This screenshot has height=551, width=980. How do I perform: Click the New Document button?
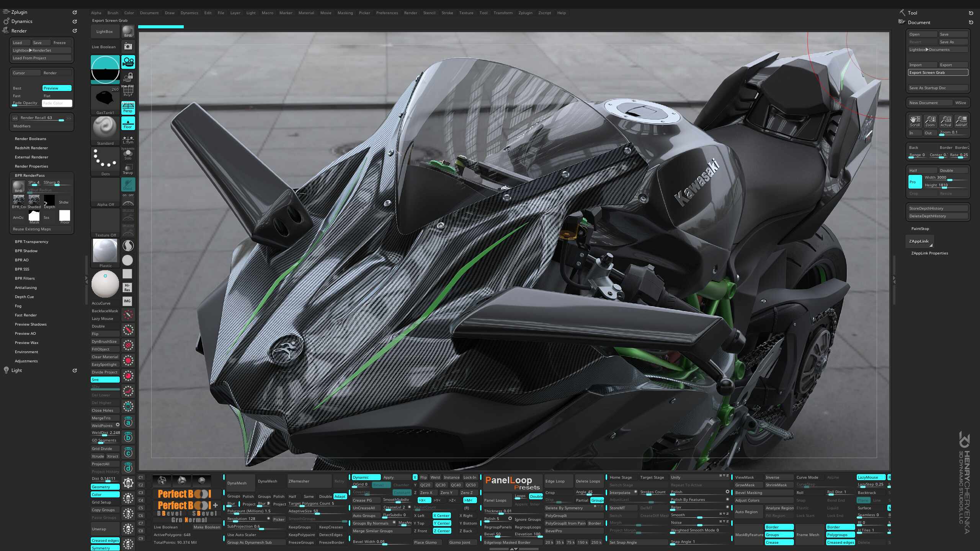[930, 103]
